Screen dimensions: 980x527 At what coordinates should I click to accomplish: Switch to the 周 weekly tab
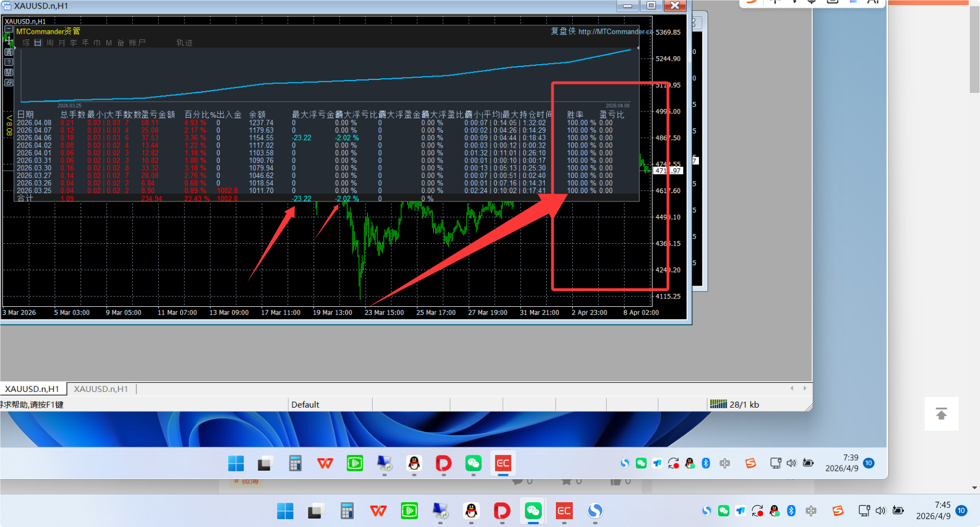50,43
